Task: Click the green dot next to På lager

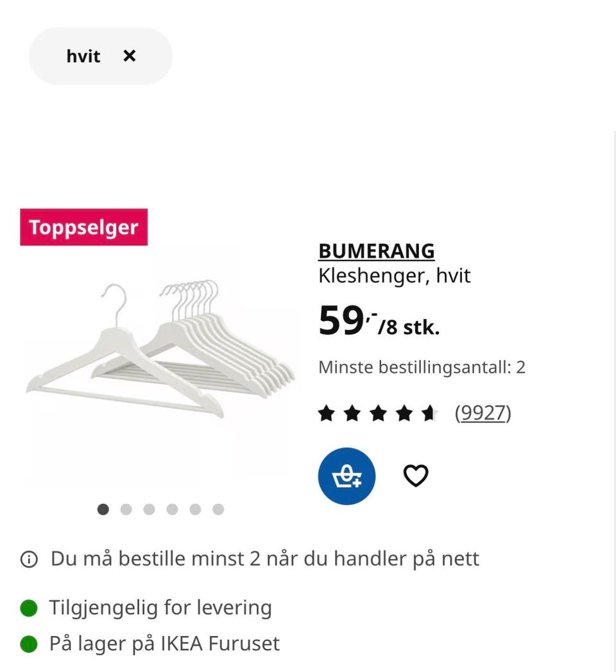Action: pos(29,644)
